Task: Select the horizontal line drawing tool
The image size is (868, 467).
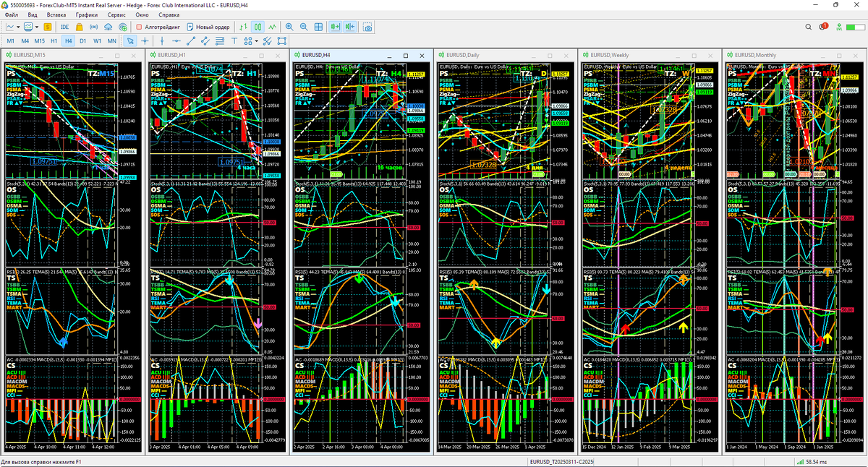Action: pyautogui.click(x=176, y=41)
